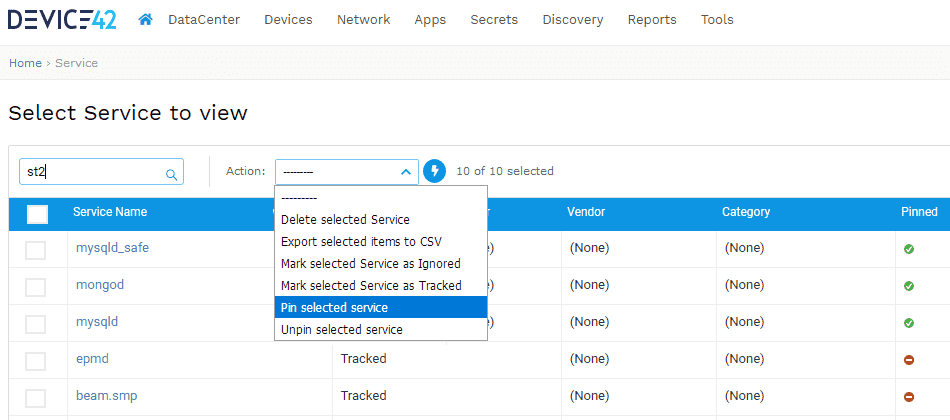
Task: Check the mysqld_safe row checkbox
Action: pos(36,249)
